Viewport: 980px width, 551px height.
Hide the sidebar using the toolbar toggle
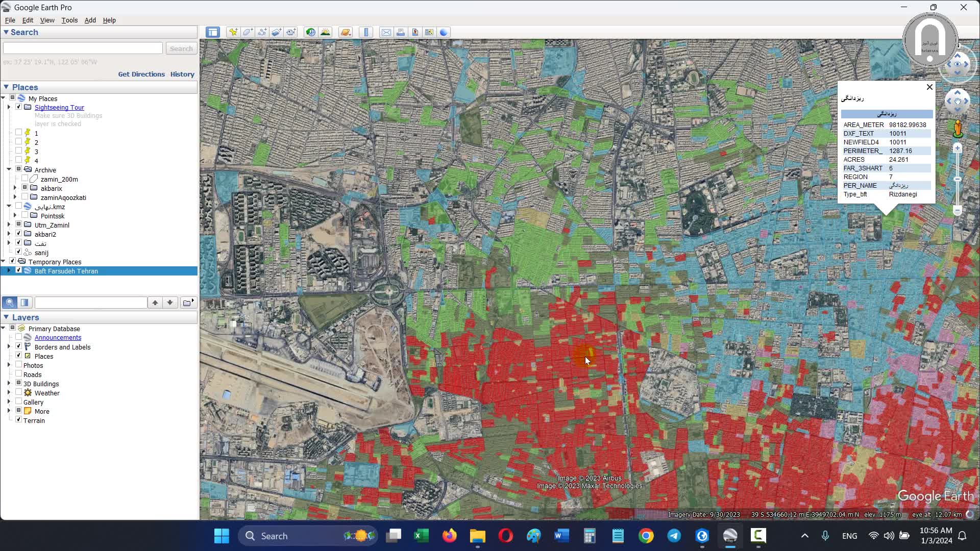click(x=213, y=32)
